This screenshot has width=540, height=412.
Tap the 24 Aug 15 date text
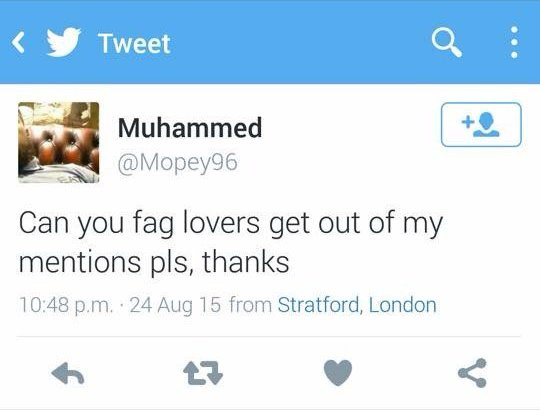(x=175, y=305)
